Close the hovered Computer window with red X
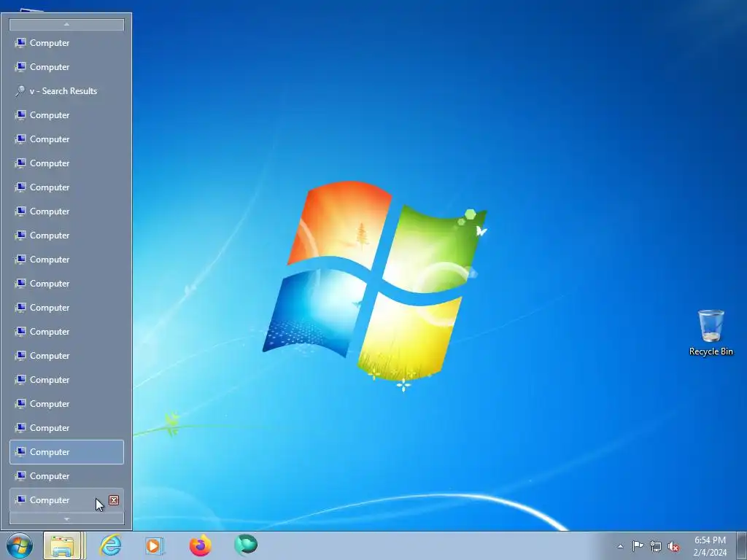This screenshot has height=560, width=747. 114,500
